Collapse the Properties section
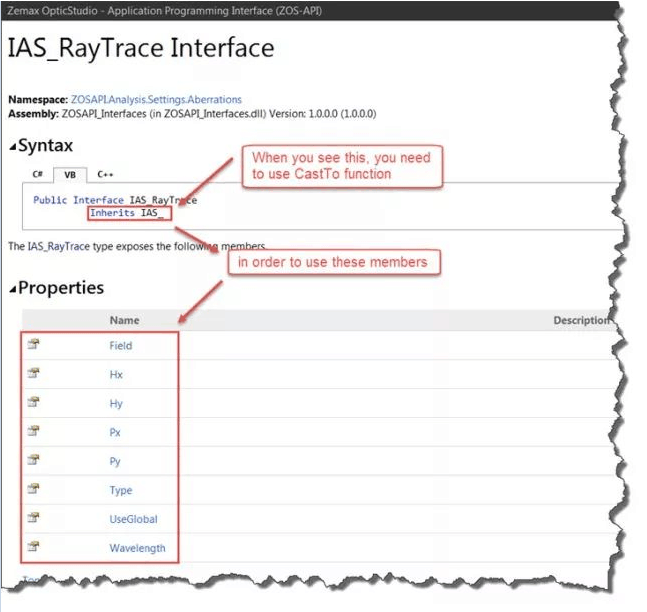The height and width of the screenshot is (612, 647). tap(13, 289)
